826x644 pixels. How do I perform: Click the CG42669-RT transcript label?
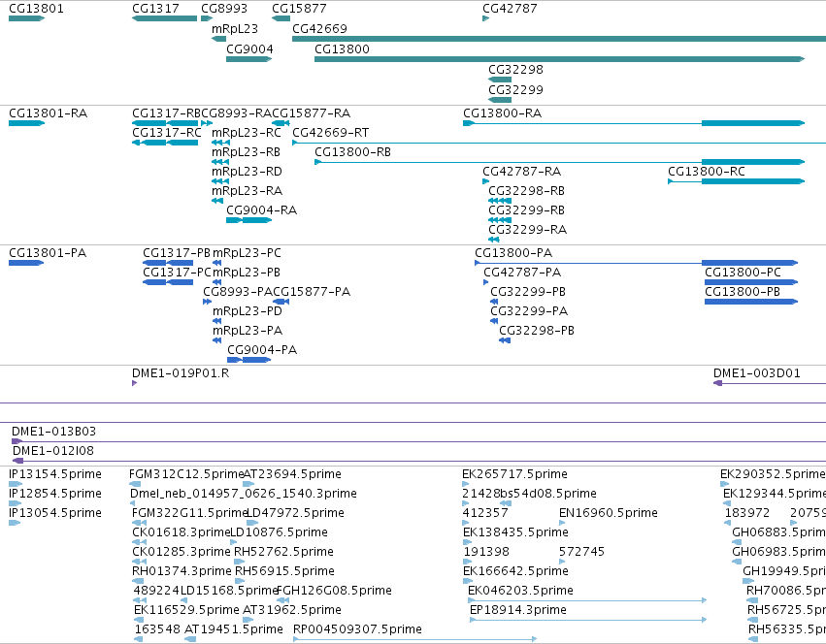pyautogui.click(x=331, y=133)
